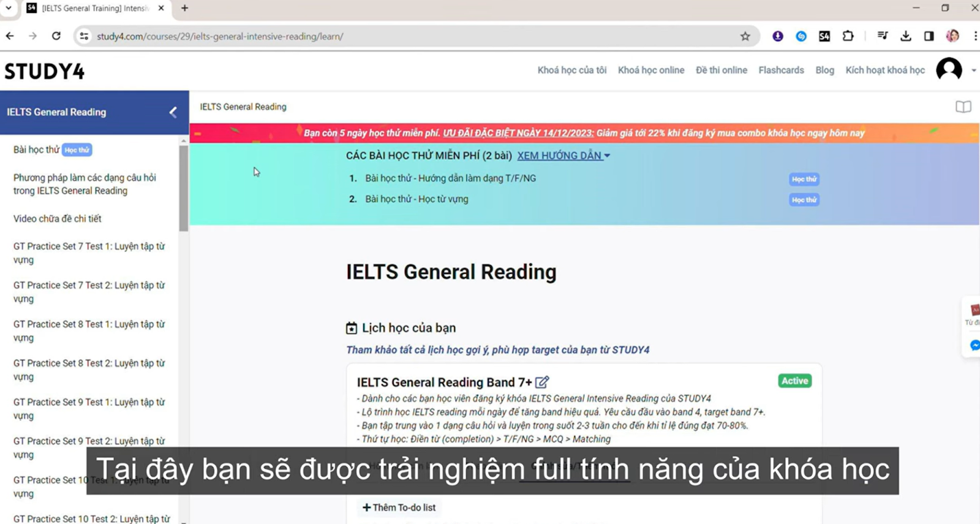Open GT Practice Set 7 Test 2 vocabulary
This screenshot has width=980, height=524.
pos(89,292)
